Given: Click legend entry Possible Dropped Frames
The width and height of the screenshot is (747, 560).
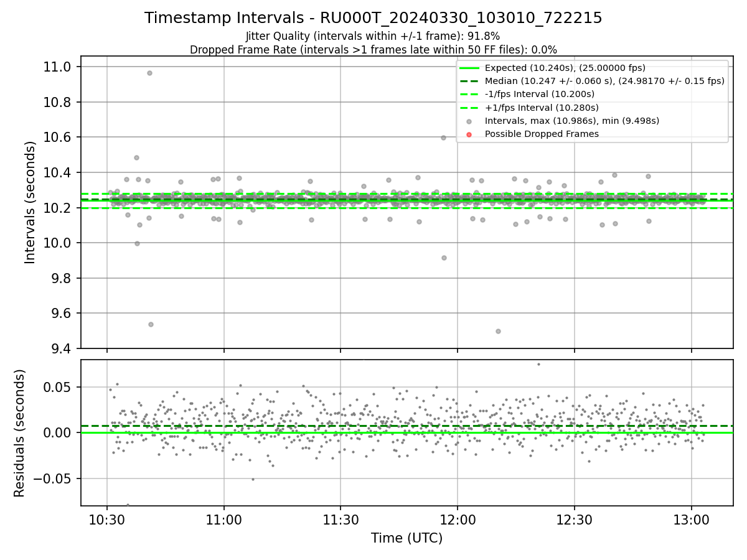Looking at the screenshot, I should tap(542, 134).
